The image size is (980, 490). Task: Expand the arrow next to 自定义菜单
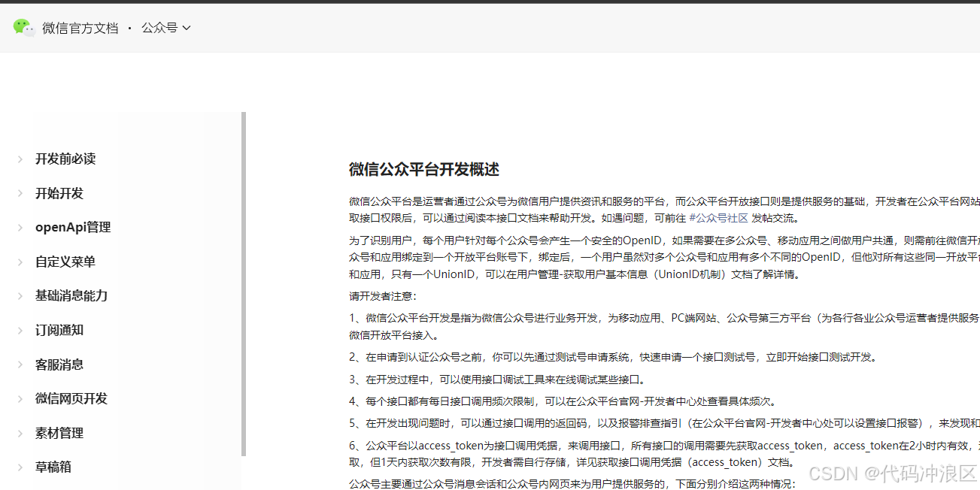20,262
